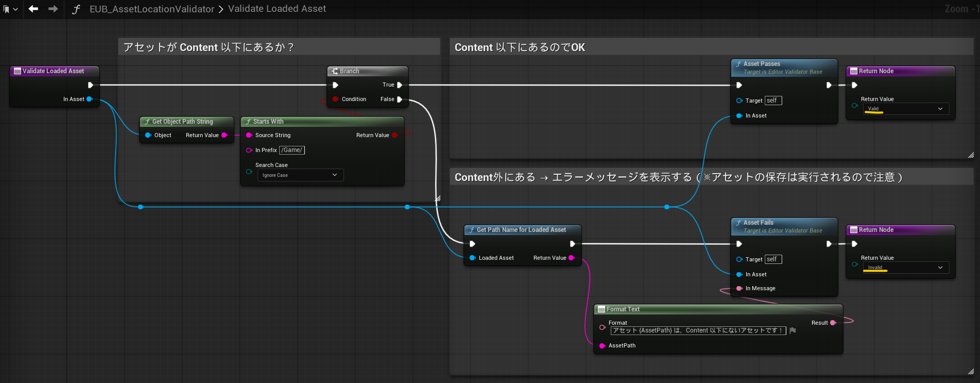
Task: Click the Branch node's False execution pin
Action: tap(399, 99)
